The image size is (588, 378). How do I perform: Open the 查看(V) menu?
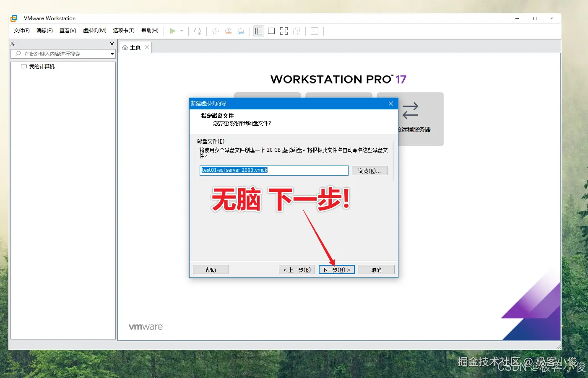click(x=68, y=31)
